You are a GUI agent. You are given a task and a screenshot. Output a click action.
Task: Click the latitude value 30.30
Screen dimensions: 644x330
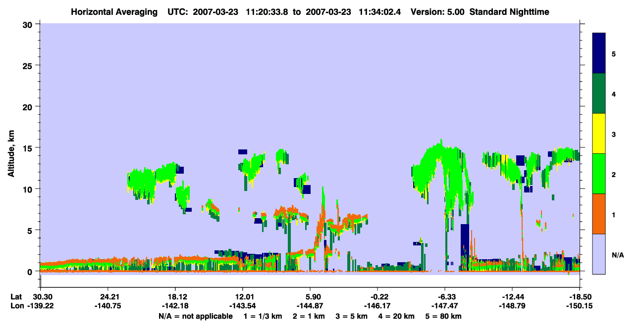(40, 297)
